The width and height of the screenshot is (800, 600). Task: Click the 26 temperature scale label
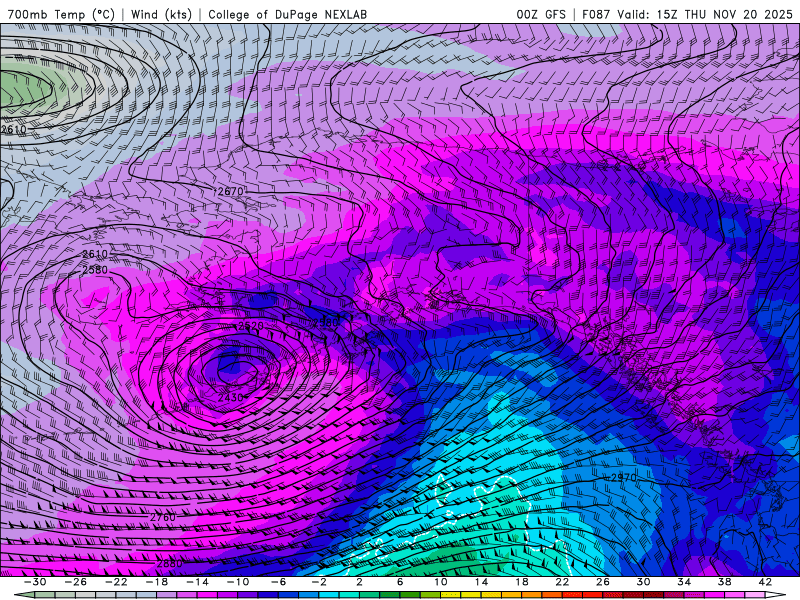tap(603, 582)
